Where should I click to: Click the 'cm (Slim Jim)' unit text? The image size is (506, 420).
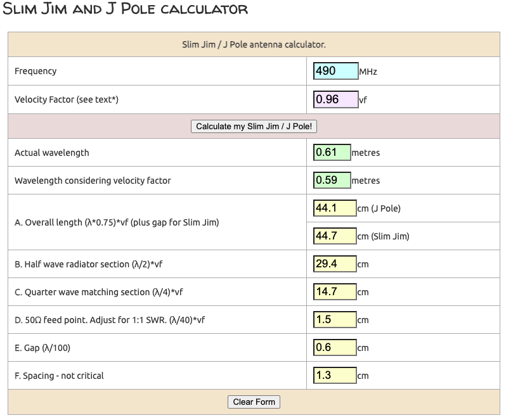point(384,236)
